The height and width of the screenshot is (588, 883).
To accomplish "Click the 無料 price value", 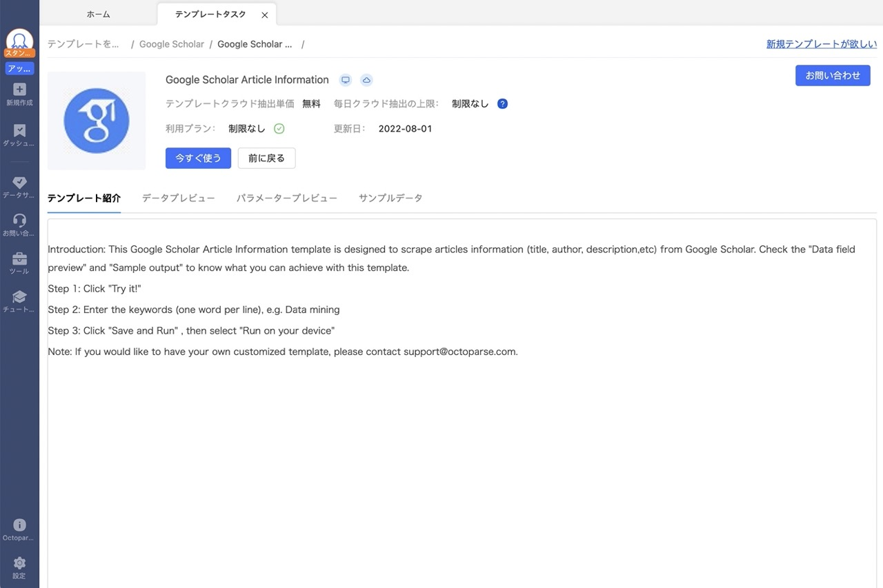I will [x=312, y=104].
